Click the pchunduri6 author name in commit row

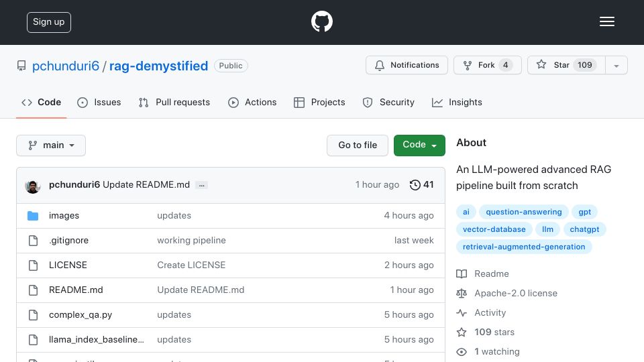tap(74, 185)
